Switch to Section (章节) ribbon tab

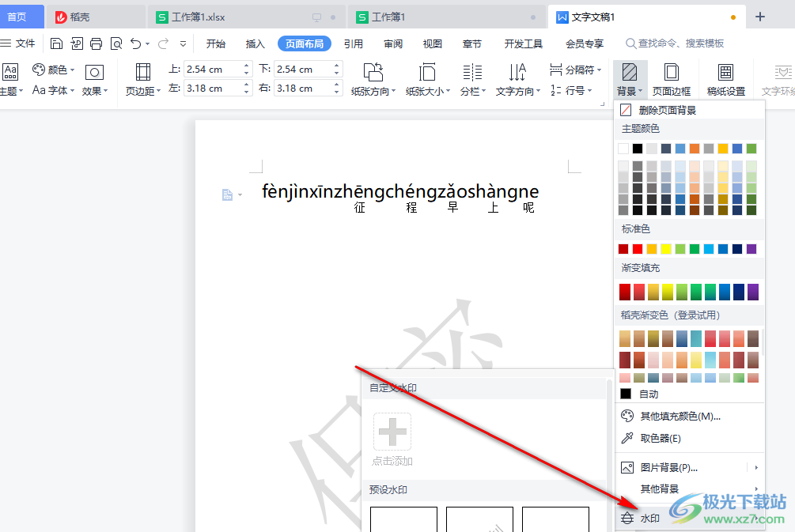(x=472, y=43)
